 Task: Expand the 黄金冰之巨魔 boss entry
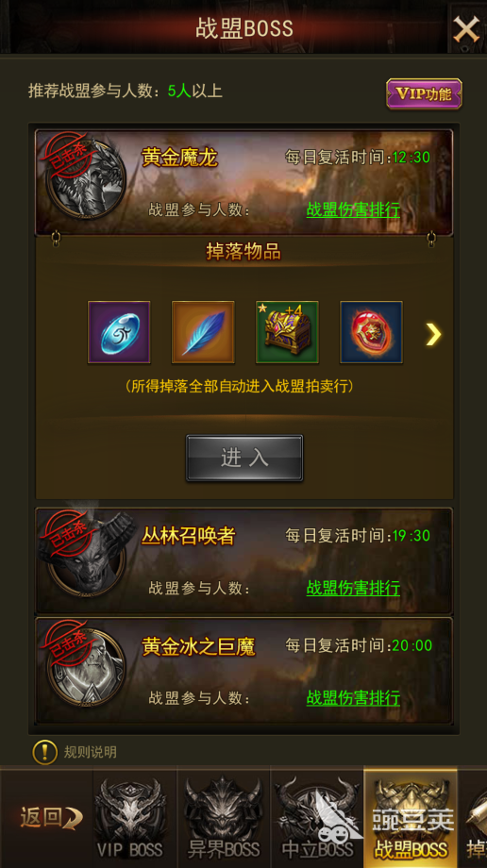click(243, 671)
